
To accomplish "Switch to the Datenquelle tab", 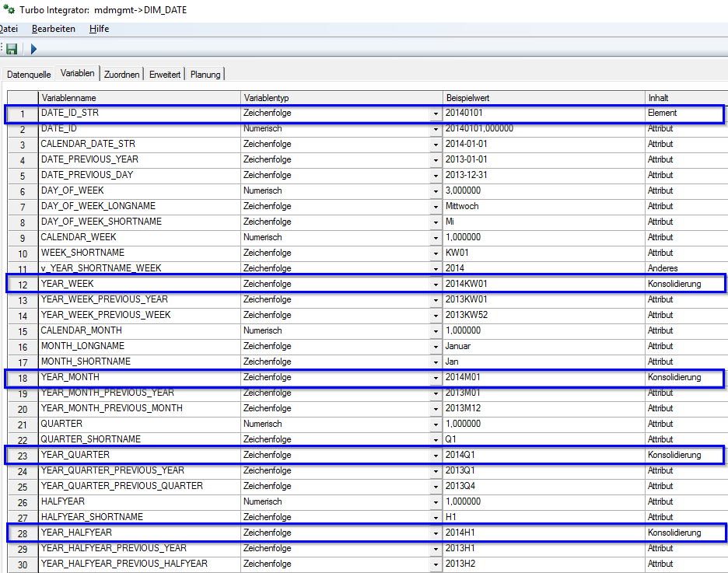I will [28, 74].
